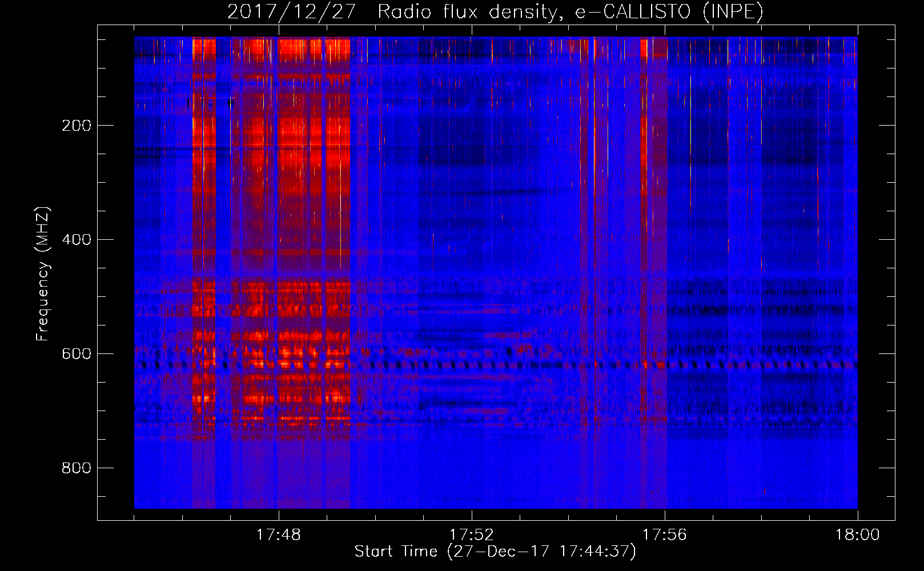This screenshot has width=924, height=571.
Task: Click the 600 frequency tick label
Action: coord(77,354)
